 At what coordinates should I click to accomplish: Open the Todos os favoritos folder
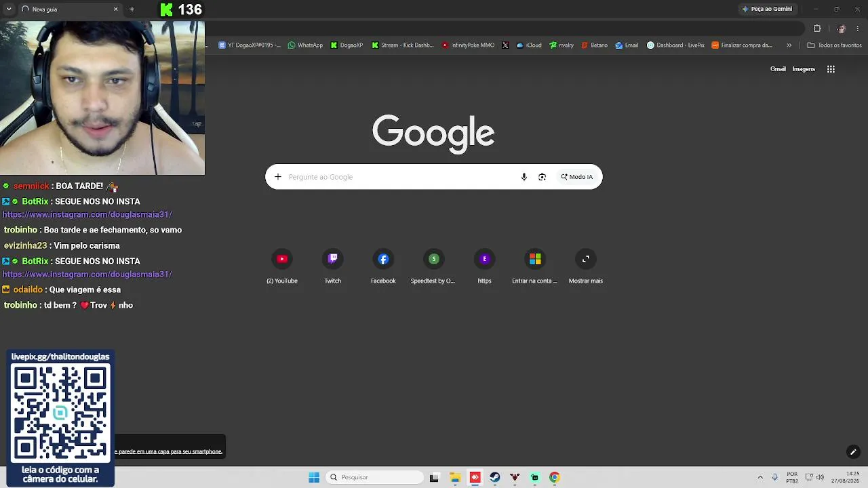click(x=834, y=45)
